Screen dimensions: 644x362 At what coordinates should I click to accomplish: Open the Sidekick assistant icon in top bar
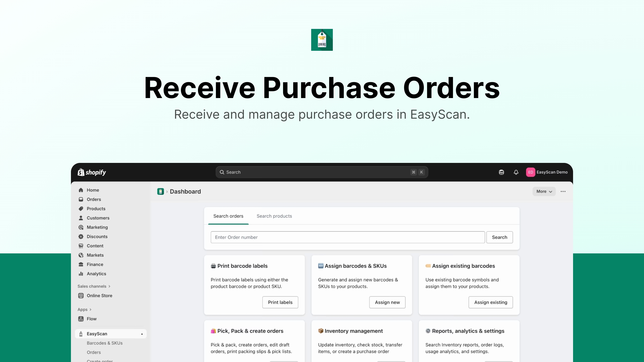pyautogui.click(x=501, y=172)
